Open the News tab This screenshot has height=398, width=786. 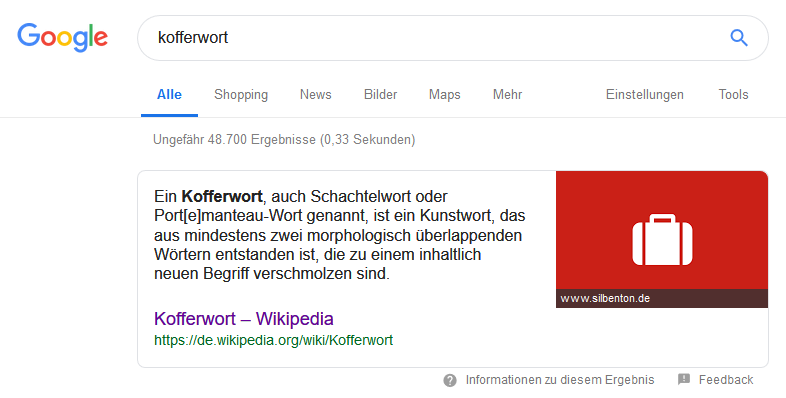(316, 95)
